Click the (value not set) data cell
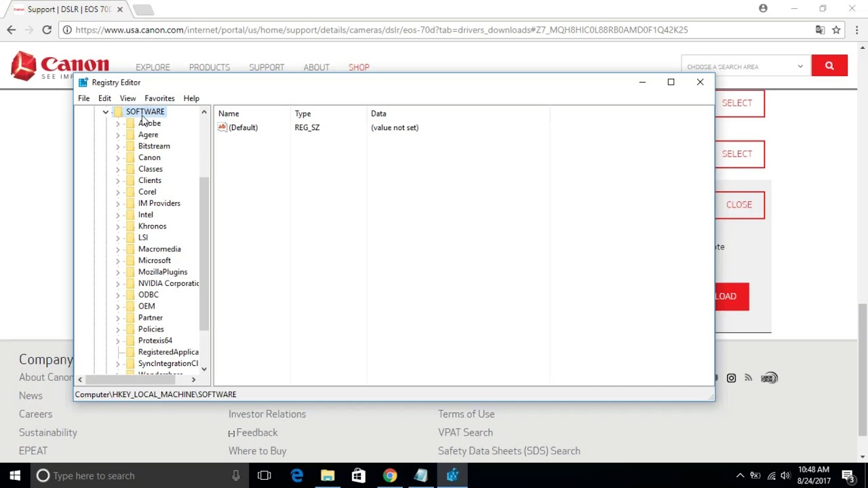 [x=395, y=127]
